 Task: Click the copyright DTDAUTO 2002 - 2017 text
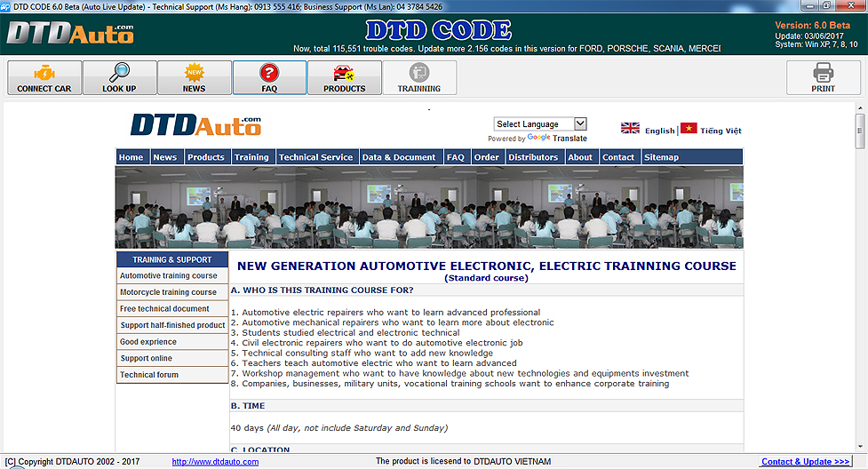pyautogui.click(x=73, y=462)
